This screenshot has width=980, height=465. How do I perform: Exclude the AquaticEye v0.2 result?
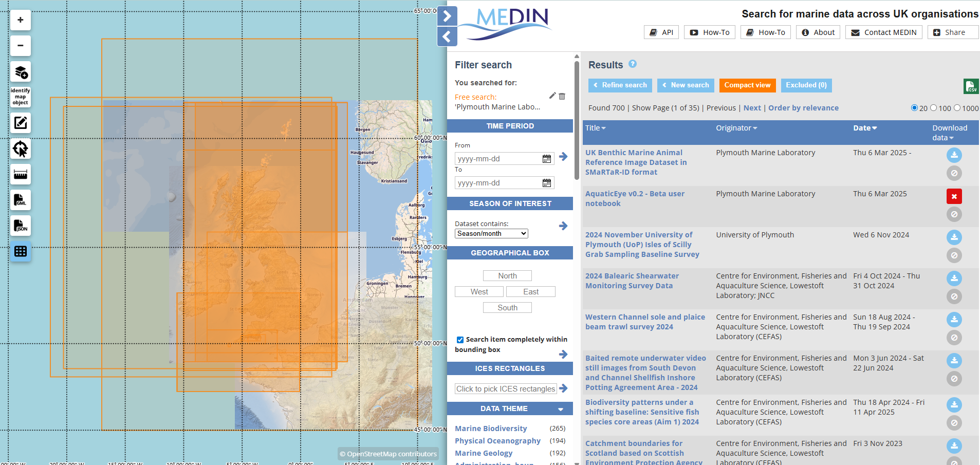click(x=954, y=214)
